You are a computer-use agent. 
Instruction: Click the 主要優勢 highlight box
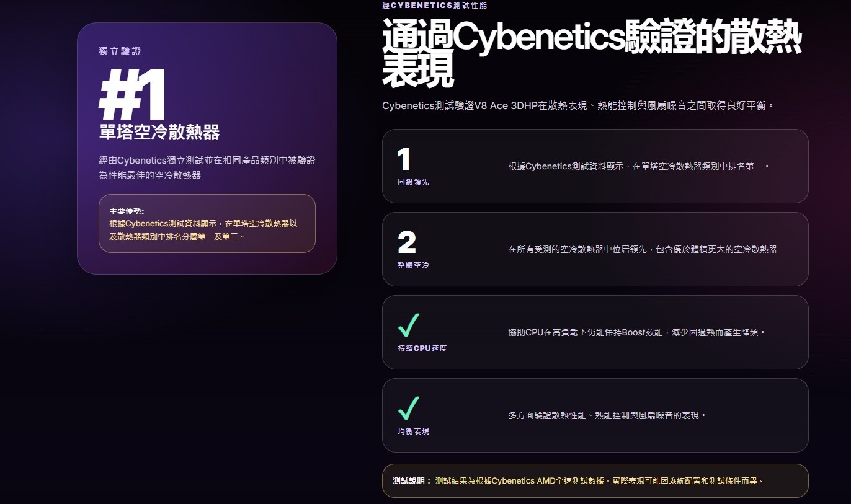(207, 224)
